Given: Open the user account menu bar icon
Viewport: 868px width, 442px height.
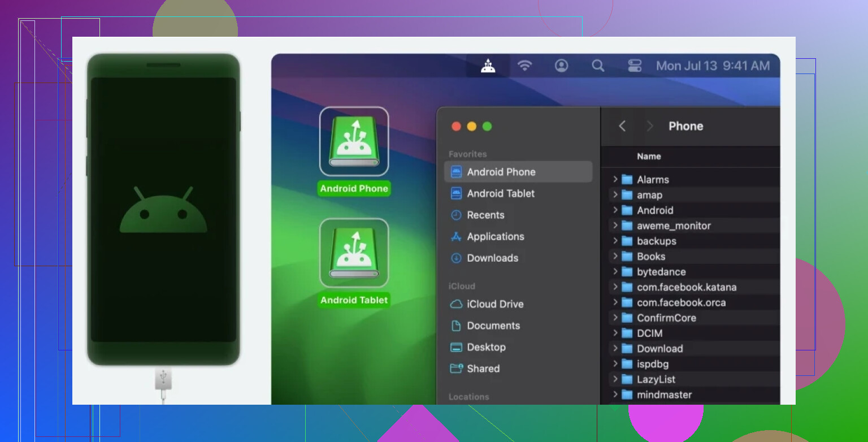Looking at the screenshot, I should click(x=561, y=66).
